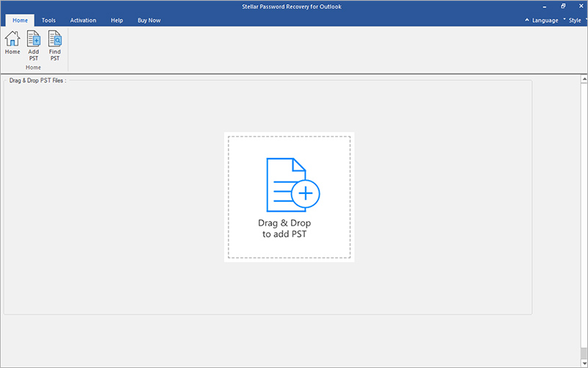Open the Buy Now tab
The width and height of the screenshot is (588, 368).
[149, 21]
